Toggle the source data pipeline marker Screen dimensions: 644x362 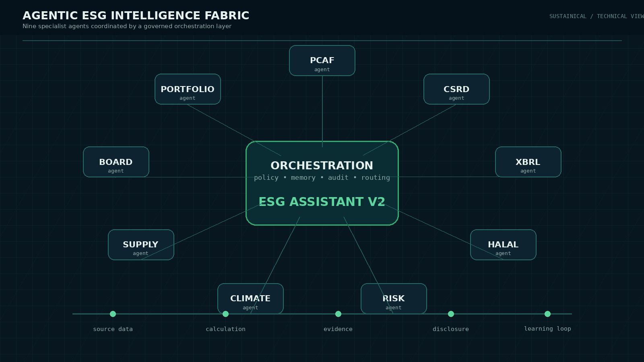113,314
